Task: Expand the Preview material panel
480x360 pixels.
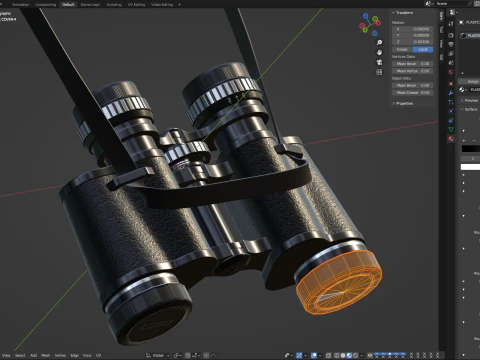Action: [469, 100]
